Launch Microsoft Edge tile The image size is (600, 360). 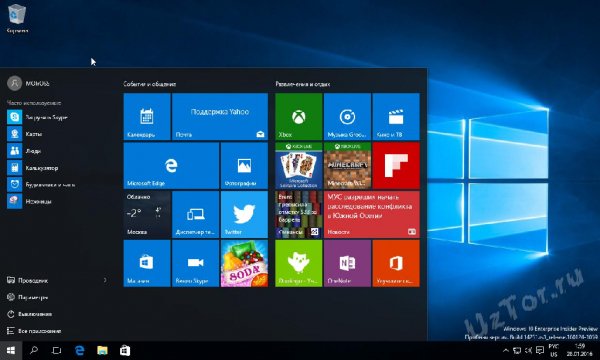tap(171, 166)
